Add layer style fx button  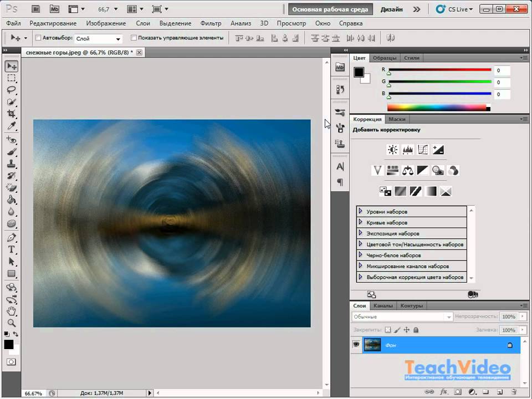[443, 392]
